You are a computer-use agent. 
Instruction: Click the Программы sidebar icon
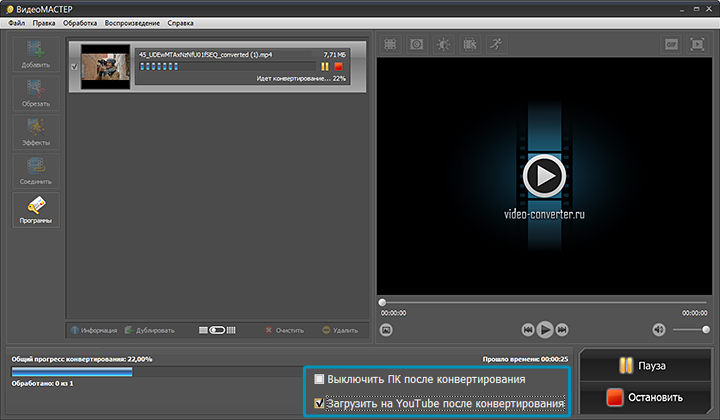pyautogui.click(x=35, y=210)
